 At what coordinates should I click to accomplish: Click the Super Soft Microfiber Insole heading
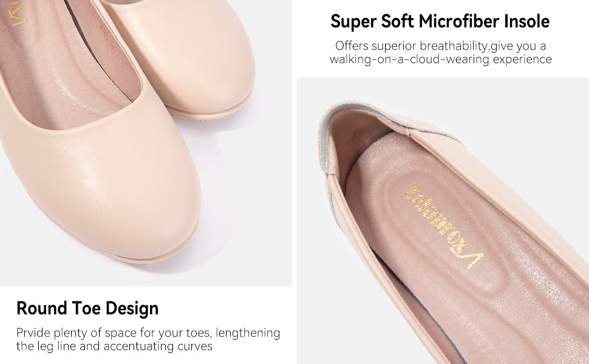440,21
